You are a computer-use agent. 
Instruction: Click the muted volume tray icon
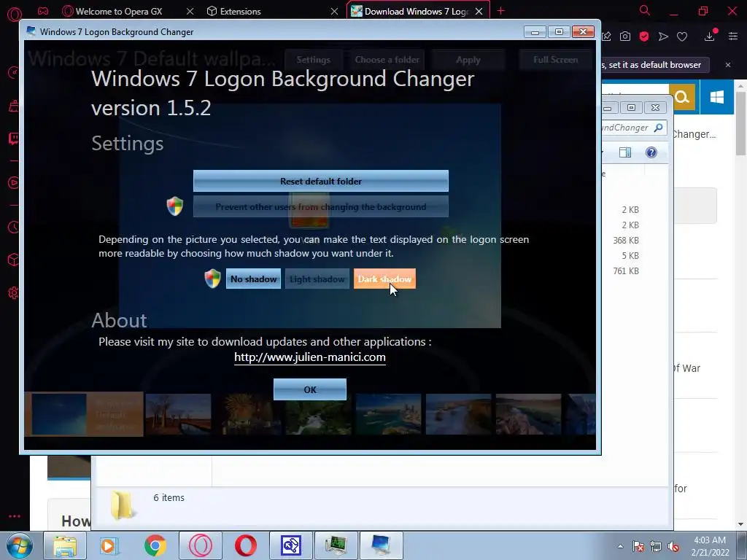pyautogui.click(x=673, y=547)
